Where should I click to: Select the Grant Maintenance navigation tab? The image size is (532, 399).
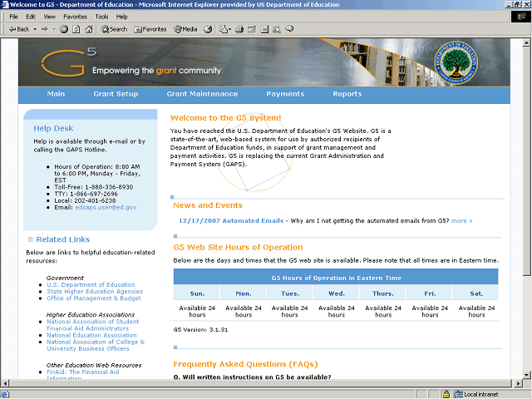pos(202,94)
